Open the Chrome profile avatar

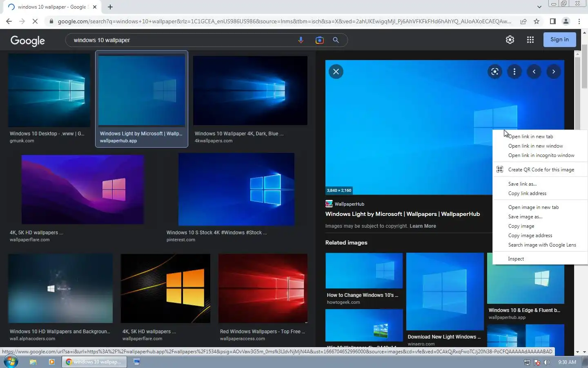[566, 21]
